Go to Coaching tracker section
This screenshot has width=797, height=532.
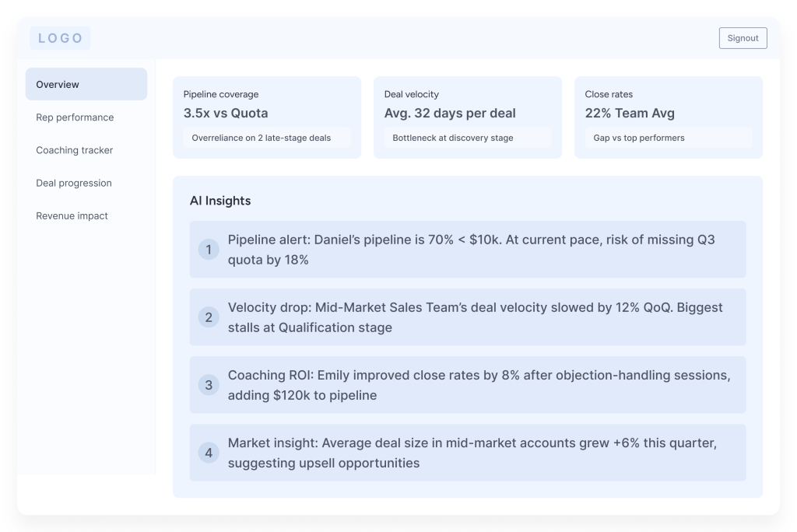pos(75,150)
